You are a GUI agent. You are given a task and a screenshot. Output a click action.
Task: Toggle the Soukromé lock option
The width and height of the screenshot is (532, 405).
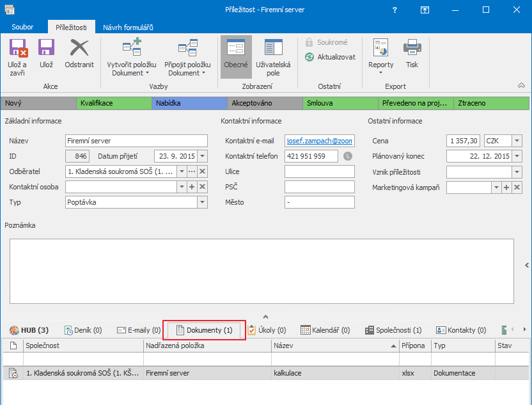pyautogui.click(x=326, y=42)
